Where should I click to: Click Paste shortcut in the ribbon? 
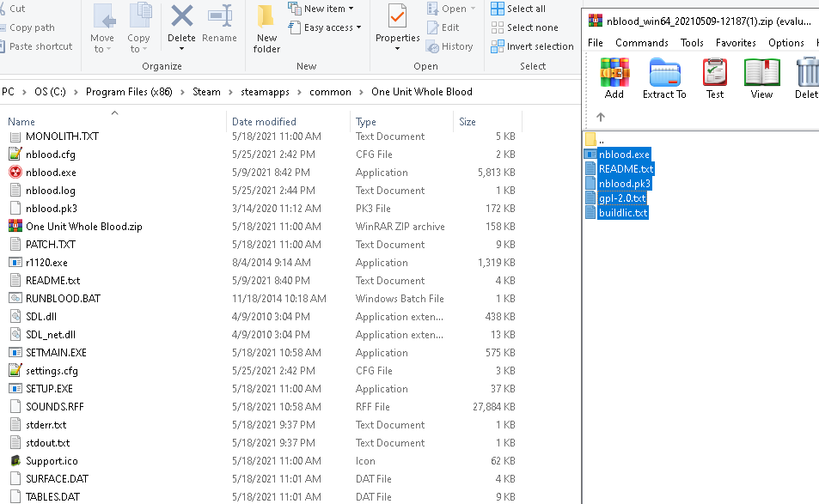click(35, 46)
